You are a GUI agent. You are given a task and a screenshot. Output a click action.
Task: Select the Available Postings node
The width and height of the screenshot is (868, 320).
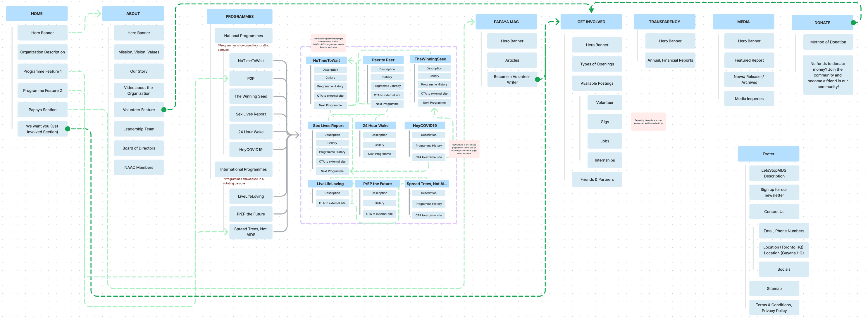[597, 84]
